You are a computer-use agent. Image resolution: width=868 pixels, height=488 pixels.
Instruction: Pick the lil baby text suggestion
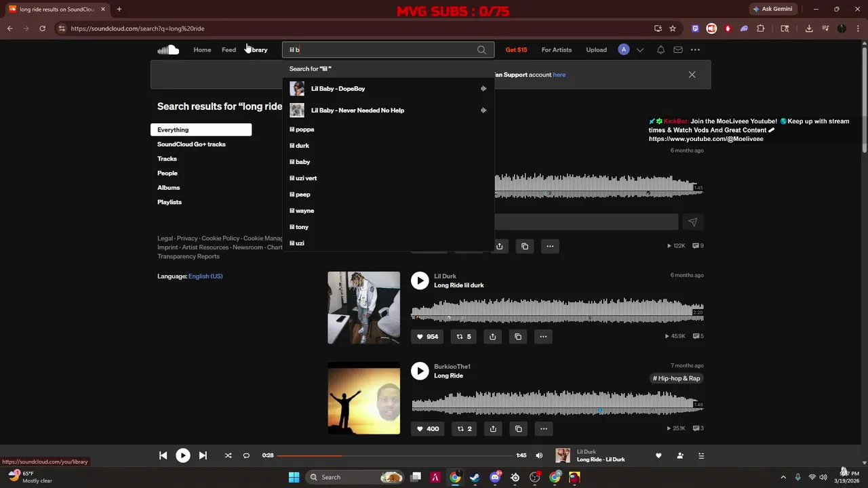(x=388, y=162)
